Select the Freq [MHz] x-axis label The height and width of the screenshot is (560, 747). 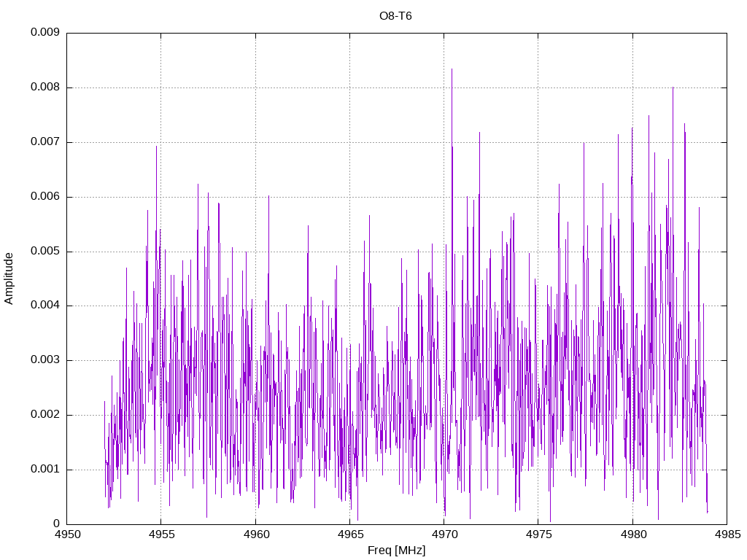pyautogui.click(x=396, y=551)
